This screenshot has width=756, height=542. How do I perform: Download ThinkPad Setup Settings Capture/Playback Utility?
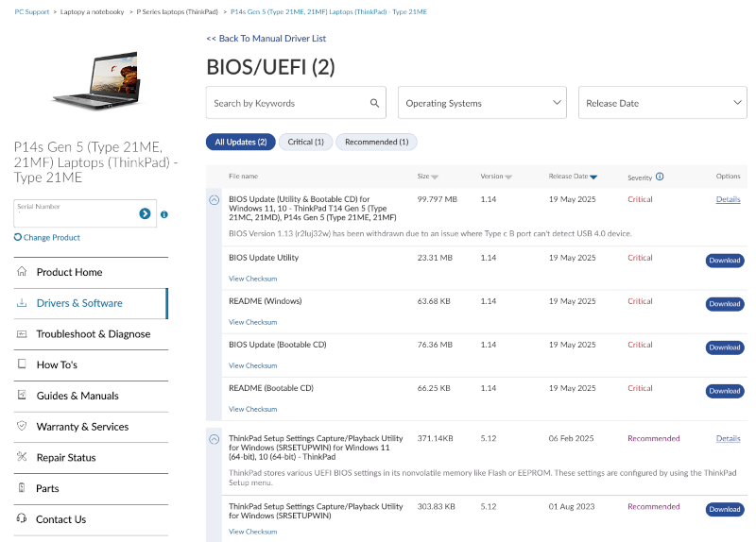click(725, 509)
